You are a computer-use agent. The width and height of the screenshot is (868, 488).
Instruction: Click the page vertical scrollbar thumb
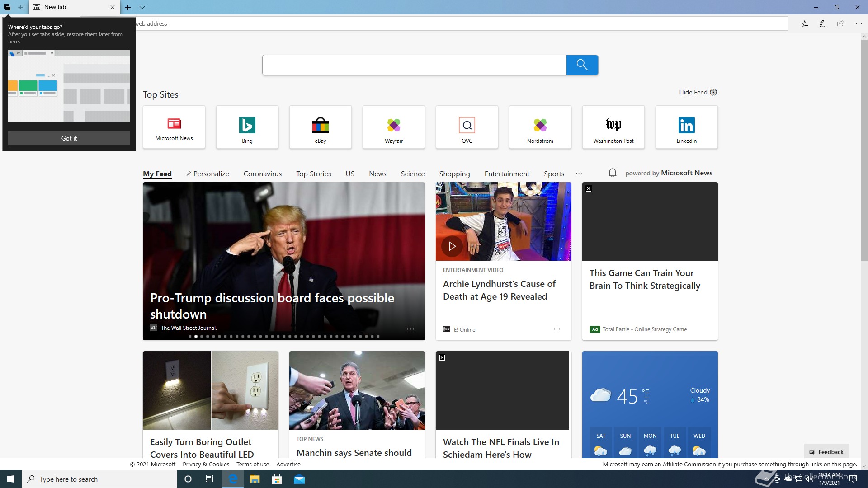(864, 150)
